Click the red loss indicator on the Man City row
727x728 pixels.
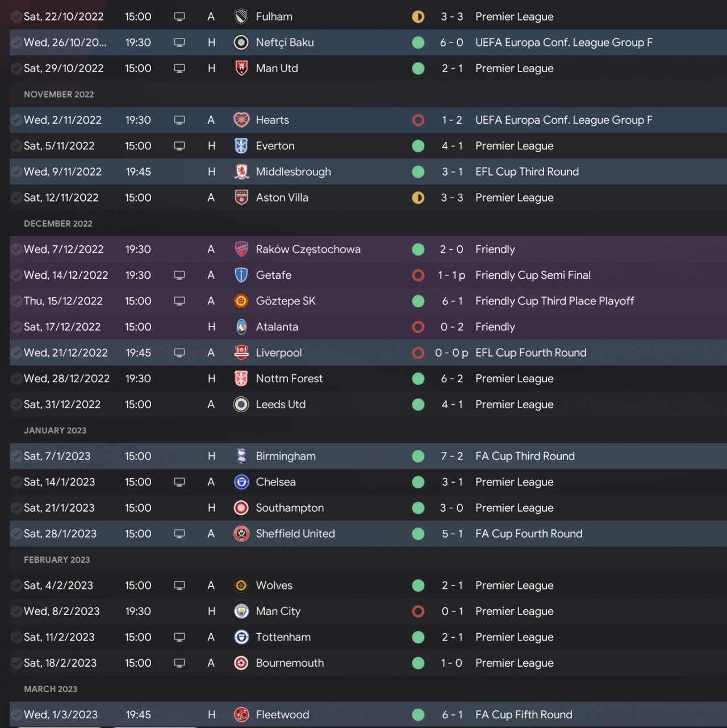click(418, 612)
